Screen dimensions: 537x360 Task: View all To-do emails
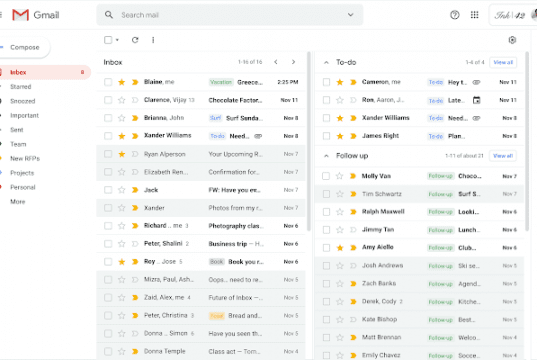point(503,62)
